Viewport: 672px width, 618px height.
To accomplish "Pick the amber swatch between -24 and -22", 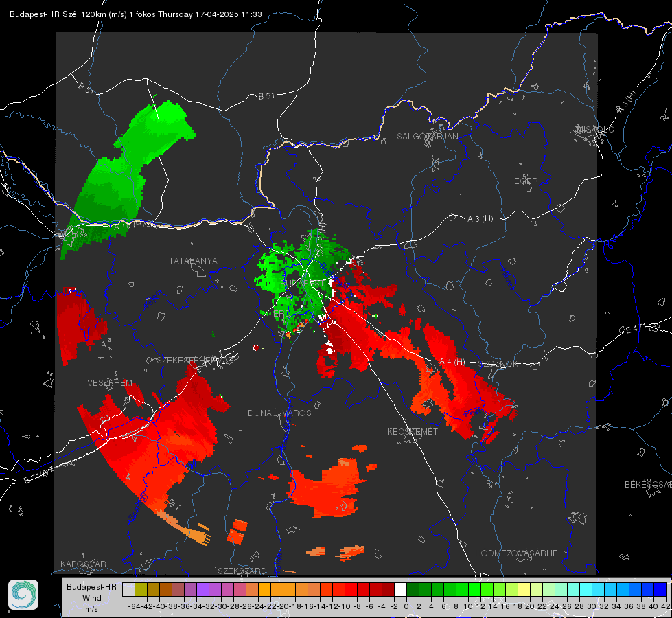I will click(x=264, y=590).
